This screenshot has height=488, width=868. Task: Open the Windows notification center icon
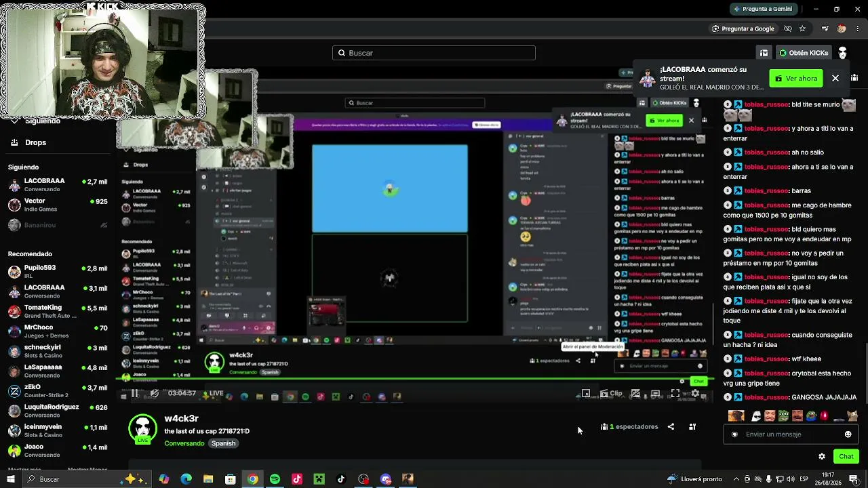(x=854, y=479)
